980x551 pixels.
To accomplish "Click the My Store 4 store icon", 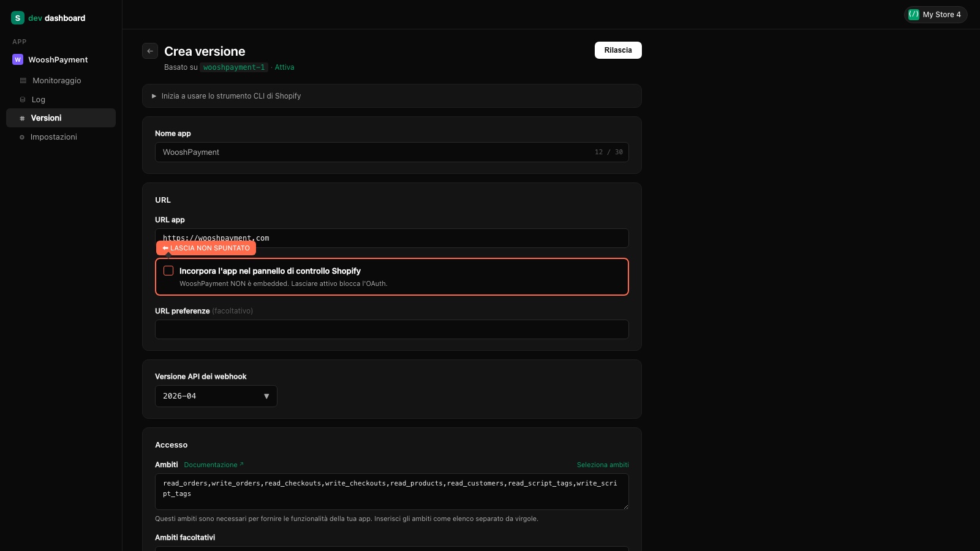I will click(x=914, y=15).
